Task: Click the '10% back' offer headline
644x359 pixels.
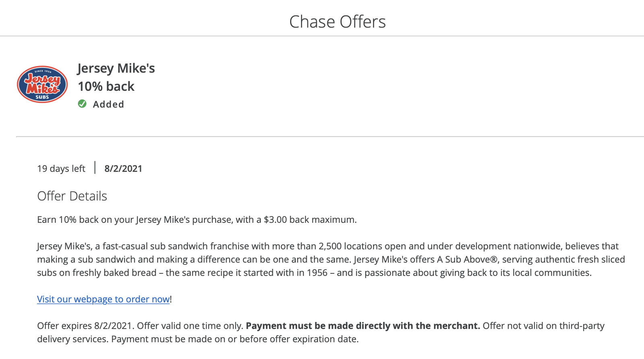Action: click(106, 86)
